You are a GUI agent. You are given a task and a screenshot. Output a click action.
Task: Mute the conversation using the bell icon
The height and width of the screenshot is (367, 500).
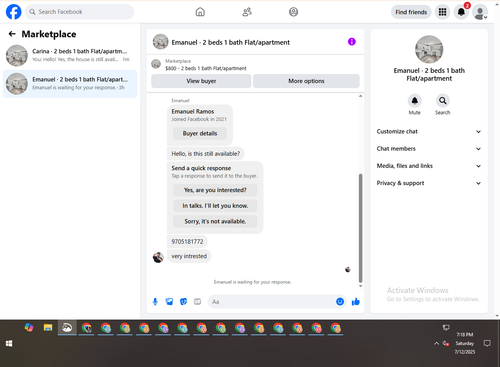414,100
